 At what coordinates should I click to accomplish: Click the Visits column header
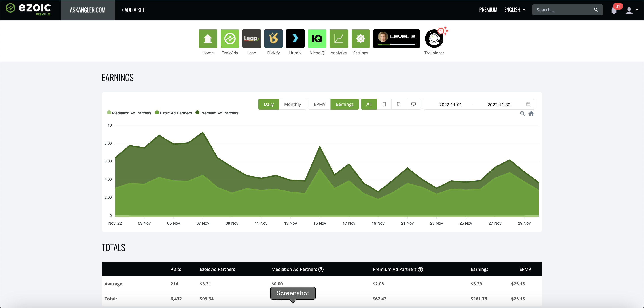click(176, 269)
